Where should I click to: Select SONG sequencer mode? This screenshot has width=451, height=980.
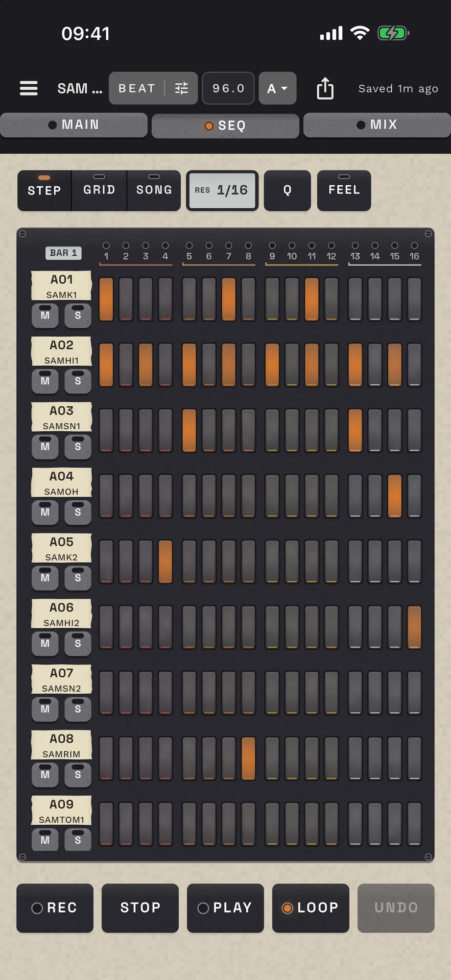click(154, 191)
